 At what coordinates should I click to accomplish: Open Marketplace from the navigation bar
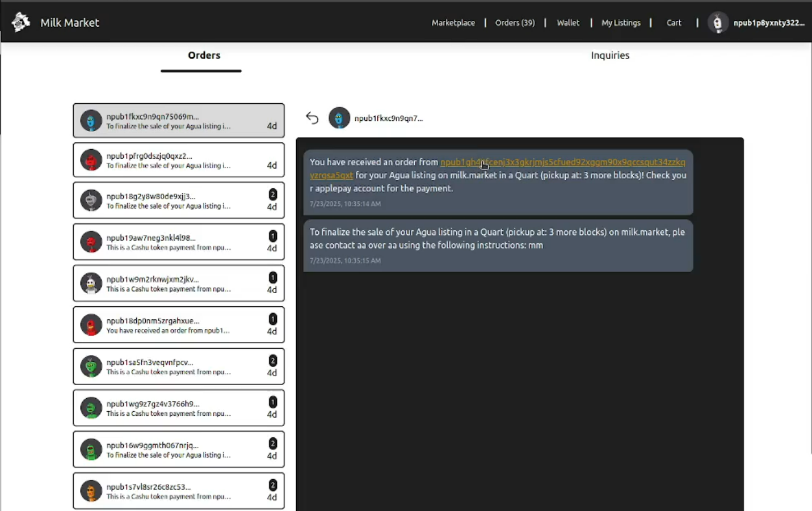pos(453,23)
